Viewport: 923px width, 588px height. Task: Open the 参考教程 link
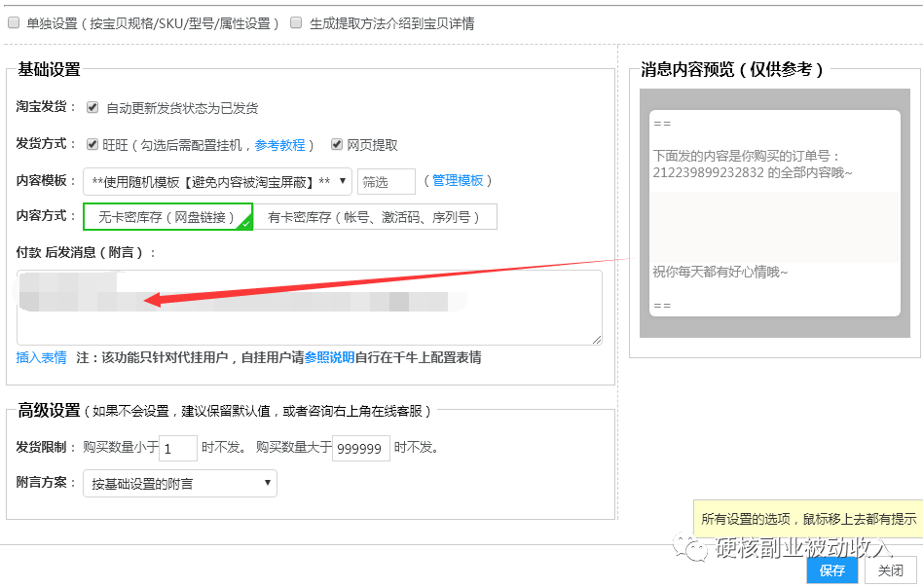[x=279, y=145]
